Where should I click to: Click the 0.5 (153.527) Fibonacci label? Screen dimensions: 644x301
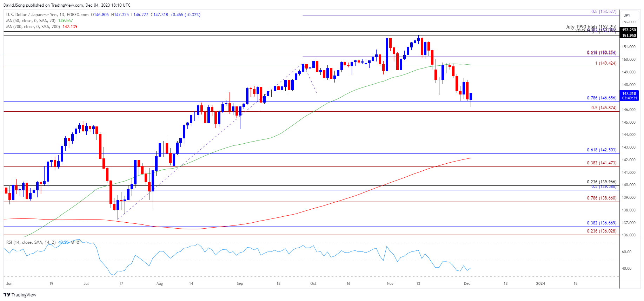(x=604, y=12)
